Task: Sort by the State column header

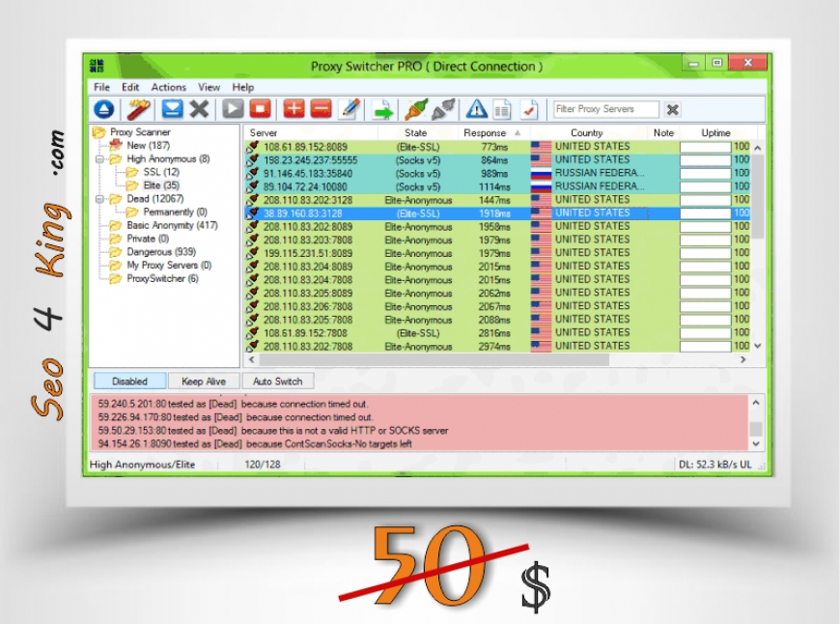Action: click(x=416, y=133)
